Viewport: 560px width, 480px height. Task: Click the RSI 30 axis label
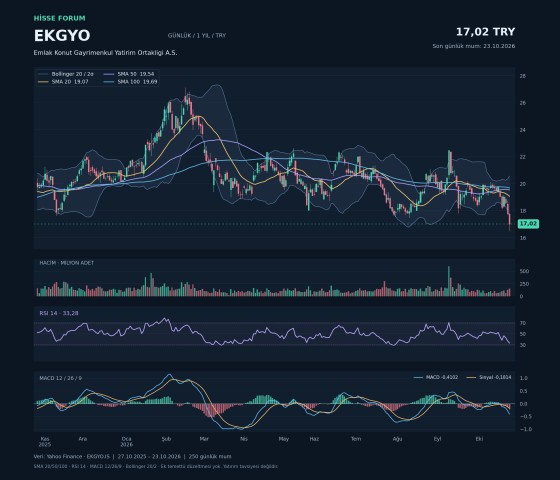pos(522,345)
